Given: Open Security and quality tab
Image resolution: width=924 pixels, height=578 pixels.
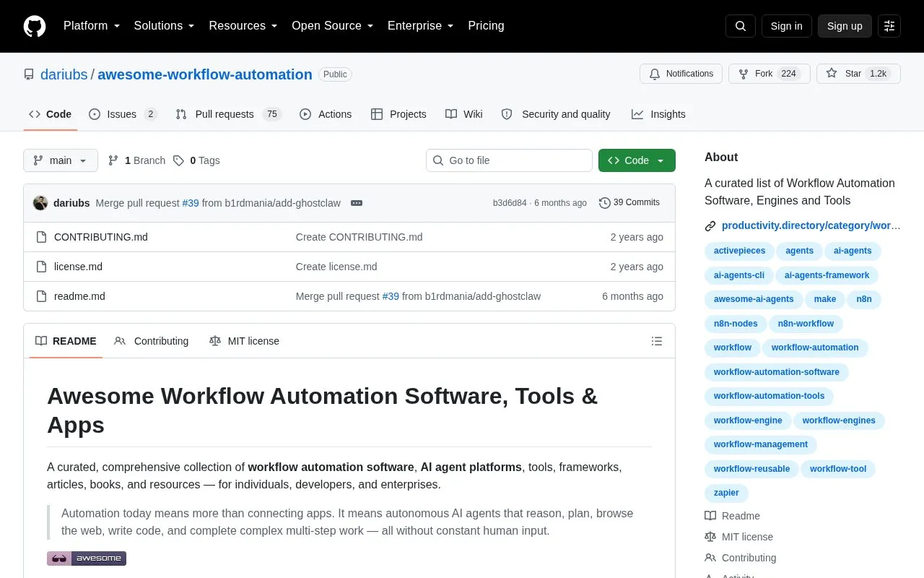Looking at the screenshot, I should coord(556,114).
